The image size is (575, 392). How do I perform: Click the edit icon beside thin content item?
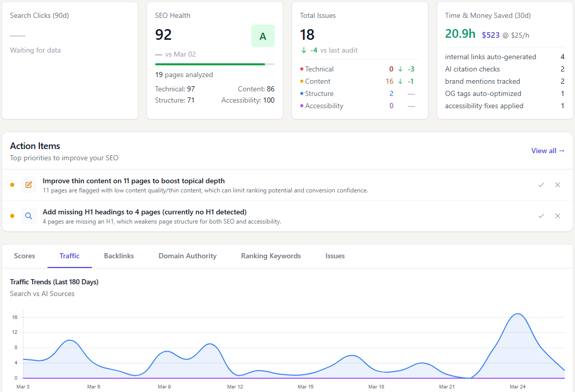(x=29, y=185)
